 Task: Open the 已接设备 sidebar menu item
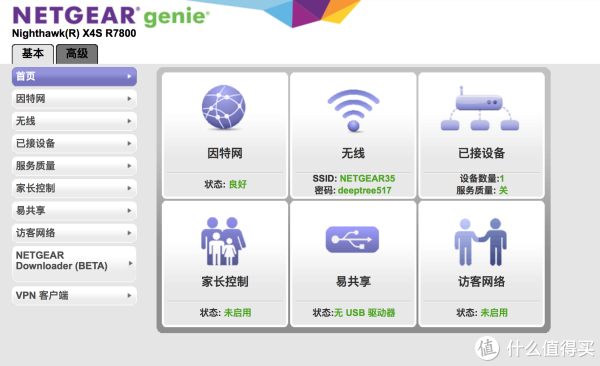point(74,144)
